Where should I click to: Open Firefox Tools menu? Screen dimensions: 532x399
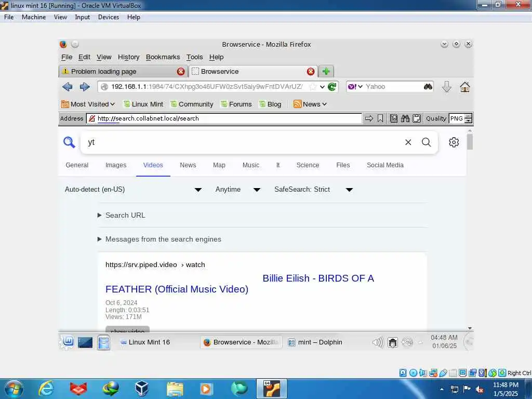tap(194, 57)
